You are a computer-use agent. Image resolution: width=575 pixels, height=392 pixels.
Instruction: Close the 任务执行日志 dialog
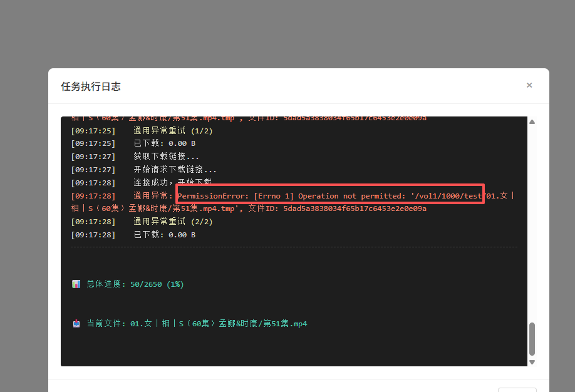click(529, 85)
